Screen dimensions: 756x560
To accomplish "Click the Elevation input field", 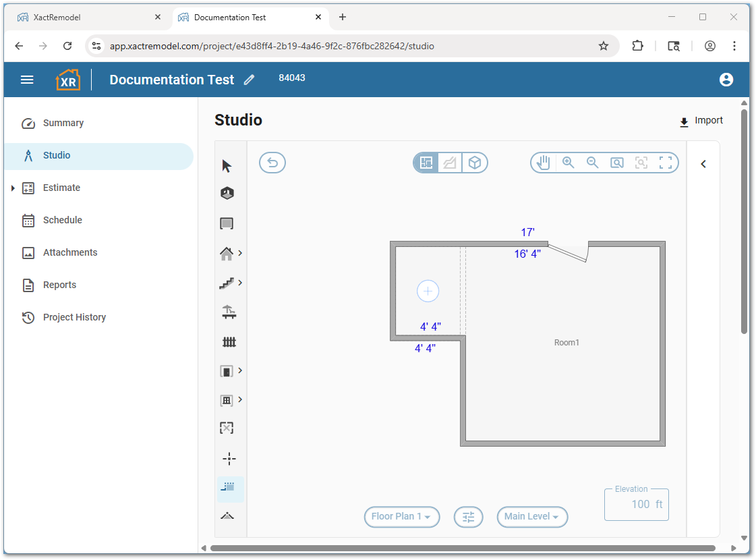I will [x=636, y=505].
